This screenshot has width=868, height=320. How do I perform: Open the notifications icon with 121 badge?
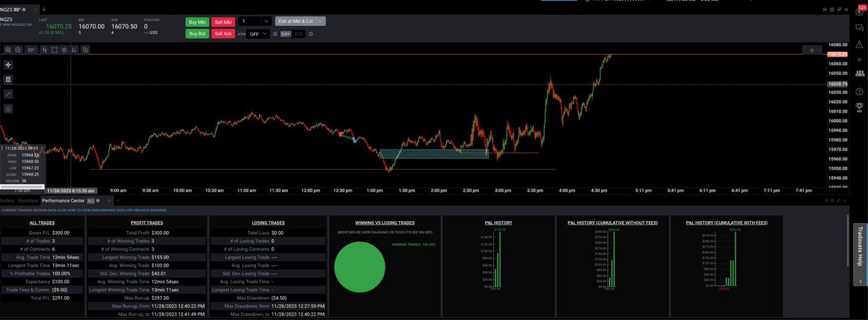[x=859, y=11]
